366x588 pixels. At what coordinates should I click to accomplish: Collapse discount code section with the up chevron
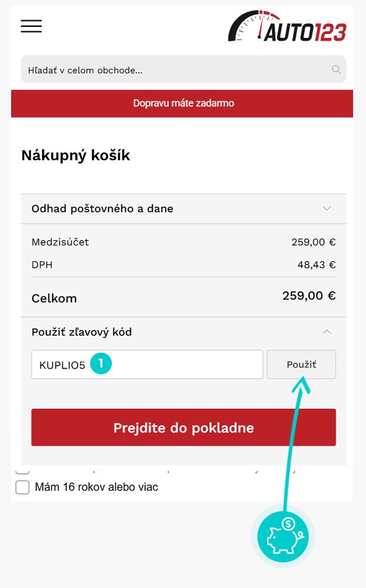pos(327,332)
